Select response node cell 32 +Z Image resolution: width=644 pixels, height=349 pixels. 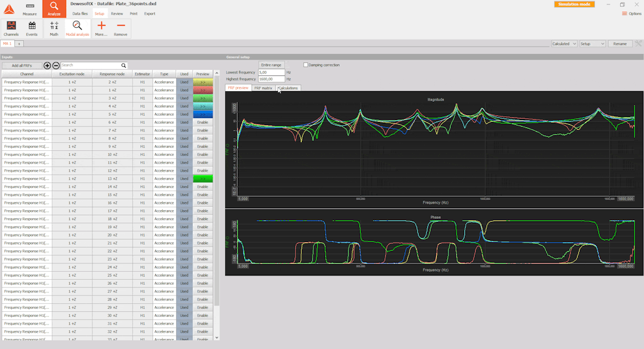coord(112,331)
